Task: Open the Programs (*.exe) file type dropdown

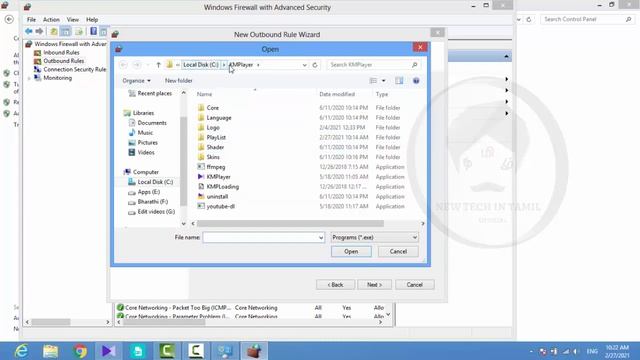Action: click(x=374, y=238)
